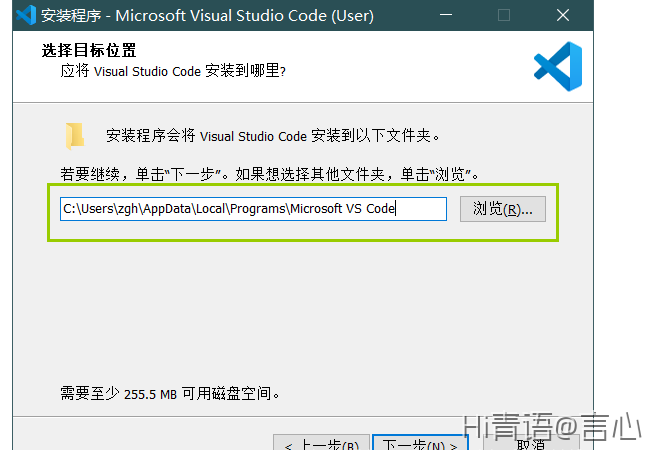Viewport: 652px width, 450px height.
Task: Click the 选择目标位置 heading
Action: tap(89, 51)
